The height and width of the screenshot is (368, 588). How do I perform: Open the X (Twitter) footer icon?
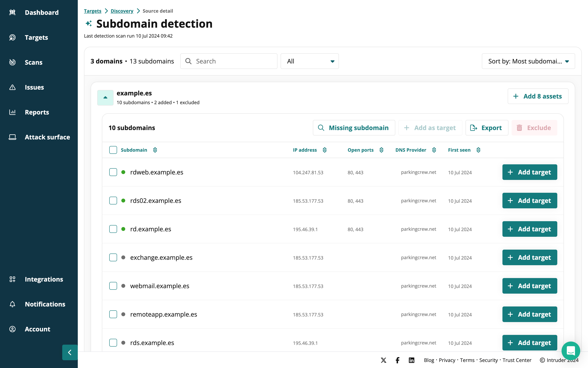383,360
